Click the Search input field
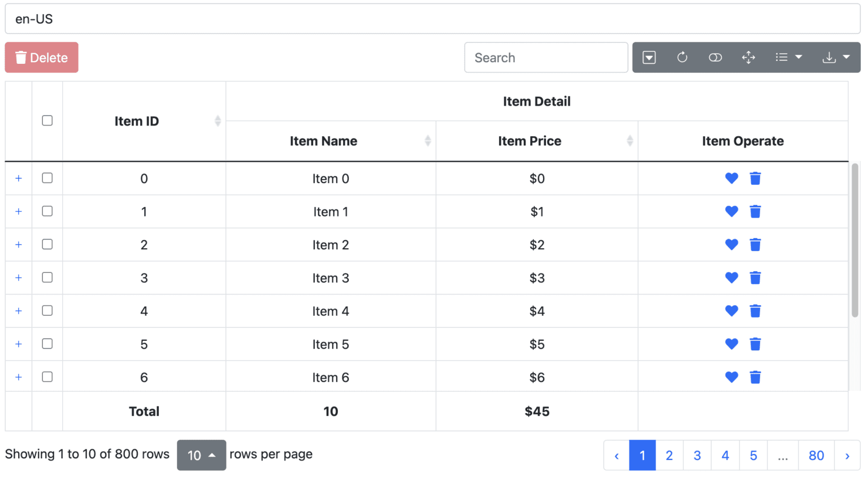Screen dimensions: 868x477 click(x=545, y=58)
